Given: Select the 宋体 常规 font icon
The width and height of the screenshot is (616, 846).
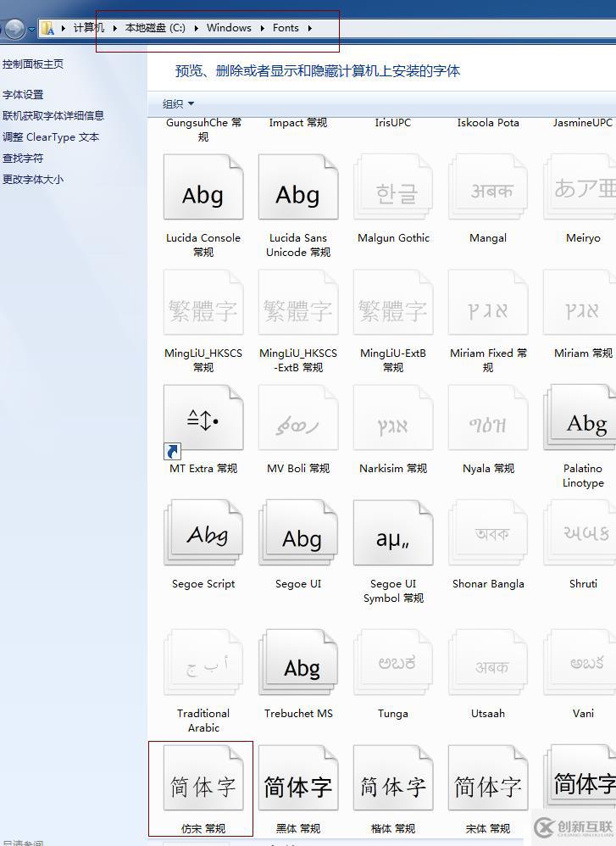Looking at the screenshot, I should [x=488, y=778].
